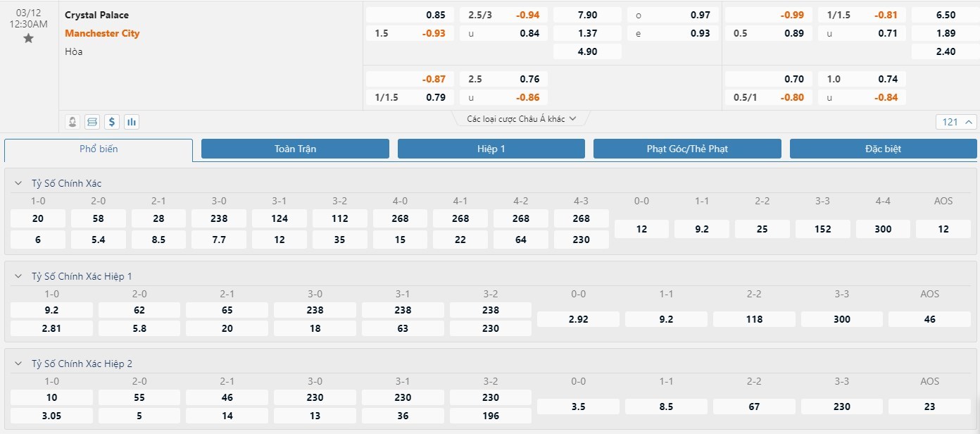The width and height of the screenshot is (980, 434).
Task: Click the dollar sign icon
Action: [111, 122]
